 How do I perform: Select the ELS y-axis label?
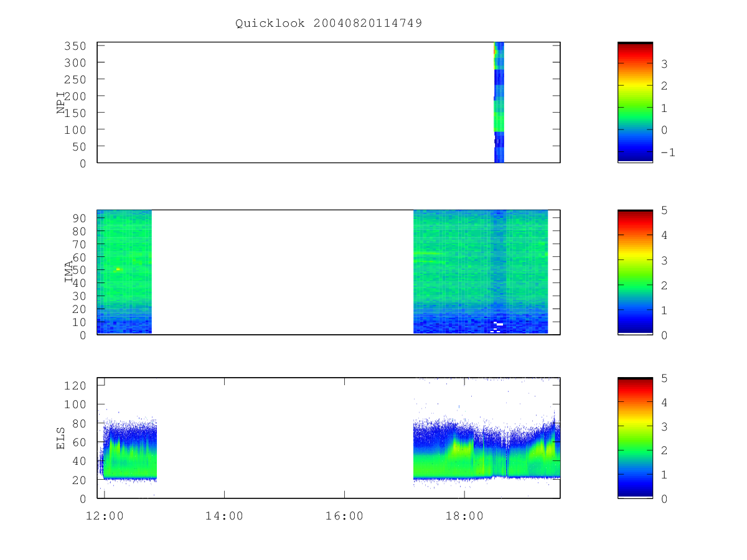[x=61, y=438]
